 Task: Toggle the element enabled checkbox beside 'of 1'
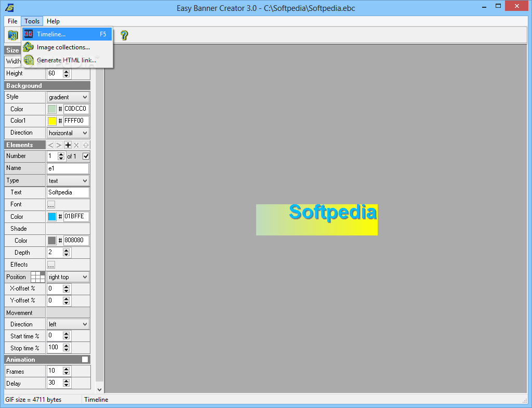pos(86,156)
